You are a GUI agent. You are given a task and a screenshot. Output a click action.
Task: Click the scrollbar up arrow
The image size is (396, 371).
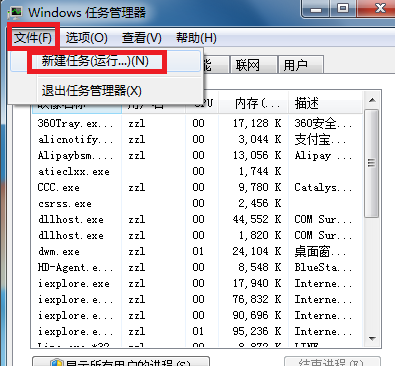tap(372, 100)
